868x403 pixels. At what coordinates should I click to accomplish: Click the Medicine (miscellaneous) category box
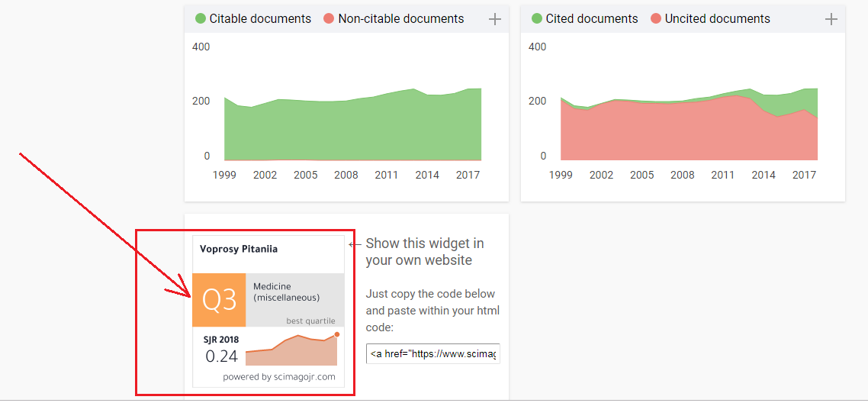tap(295, 299)
